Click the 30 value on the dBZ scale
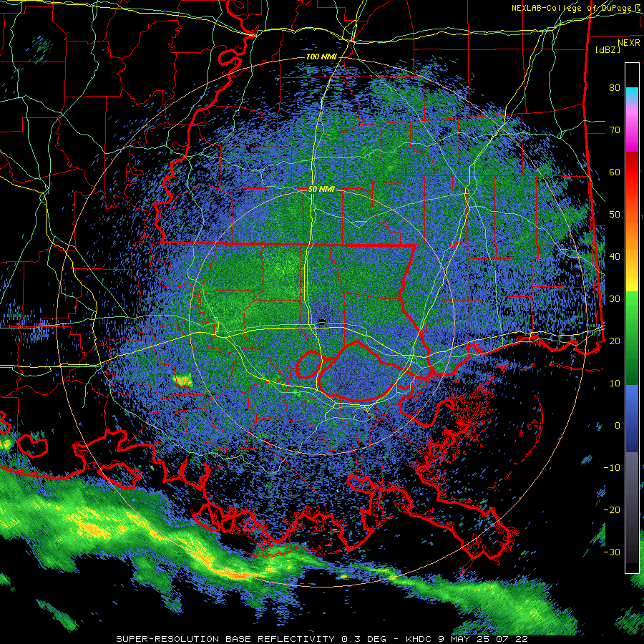The height and width of the screenshot is (644, 644). pos(615,298)
